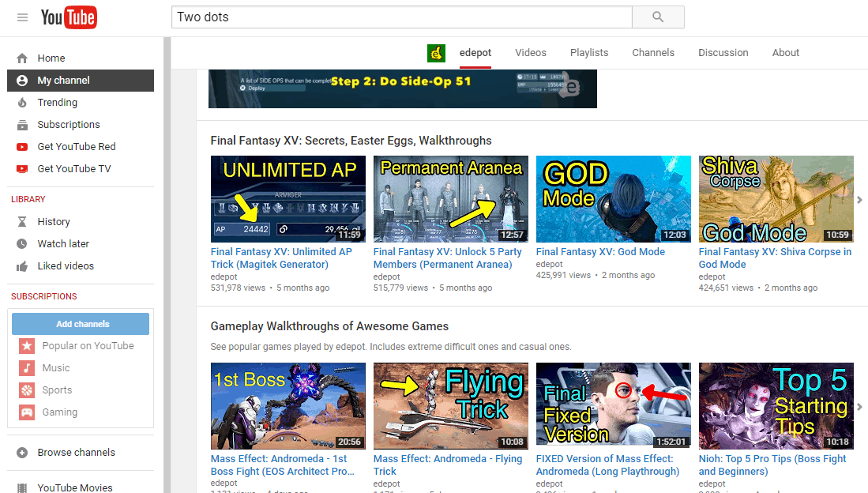The image size is (868, 493).
Task: Open Final Fantasy XV: Unlimited AP Trick title
Action: [x=281, y=258]
